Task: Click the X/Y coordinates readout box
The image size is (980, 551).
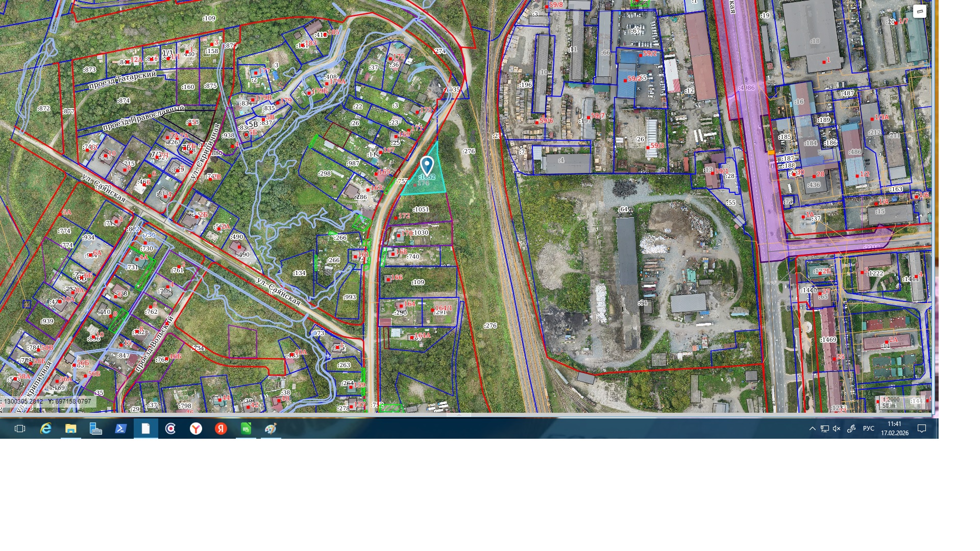Action: click(48, 402)
